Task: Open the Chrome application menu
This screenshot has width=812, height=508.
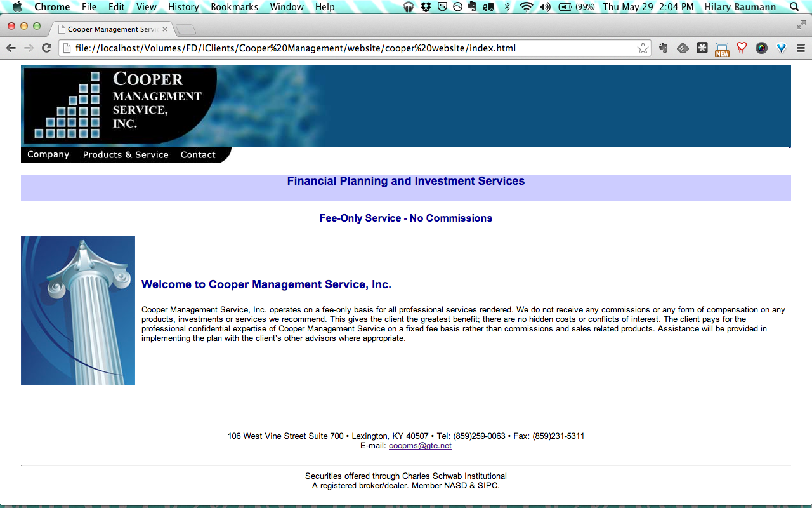Action: pyautogui.click(x=52, y=7)
